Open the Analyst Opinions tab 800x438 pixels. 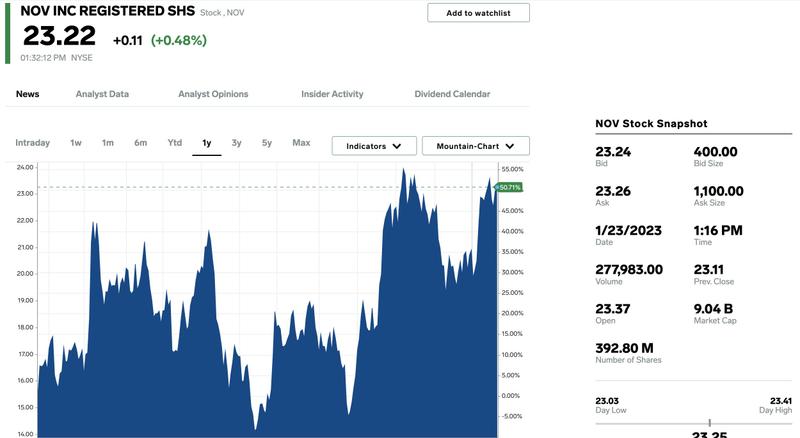pos(213,94)
